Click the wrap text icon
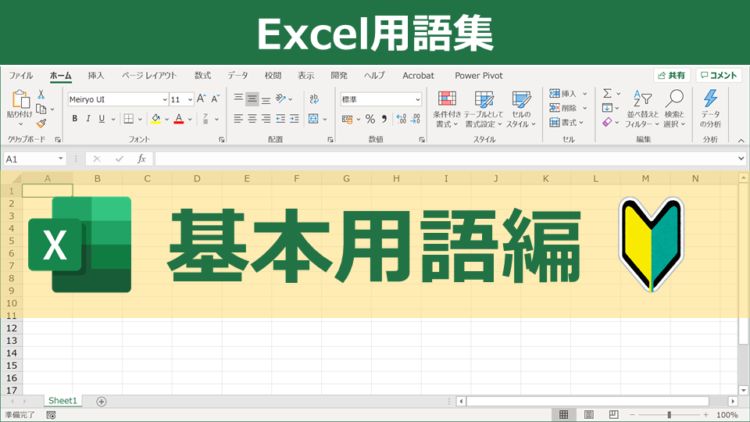The width and height of the screenshot is (750, 422). (314, 99)
